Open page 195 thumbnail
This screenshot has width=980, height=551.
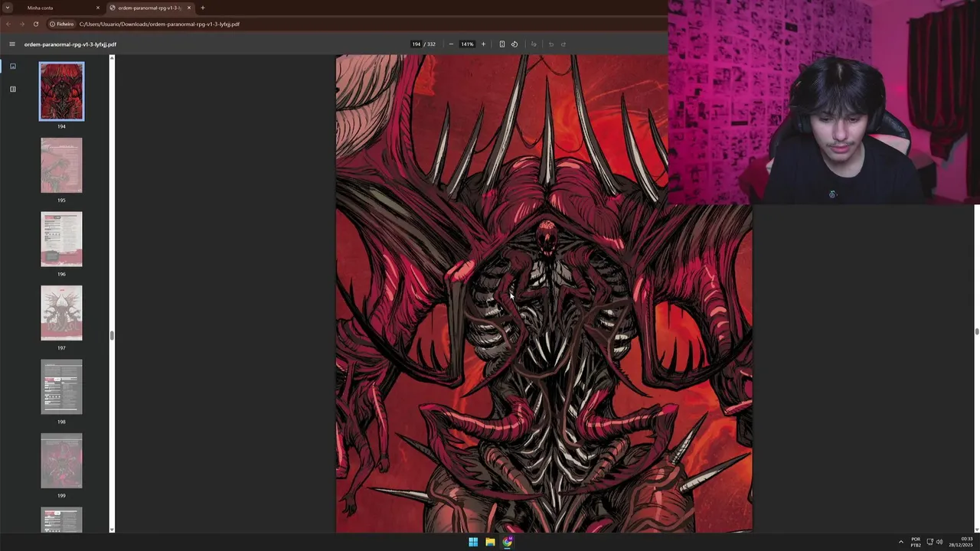[x=62, y=165]
